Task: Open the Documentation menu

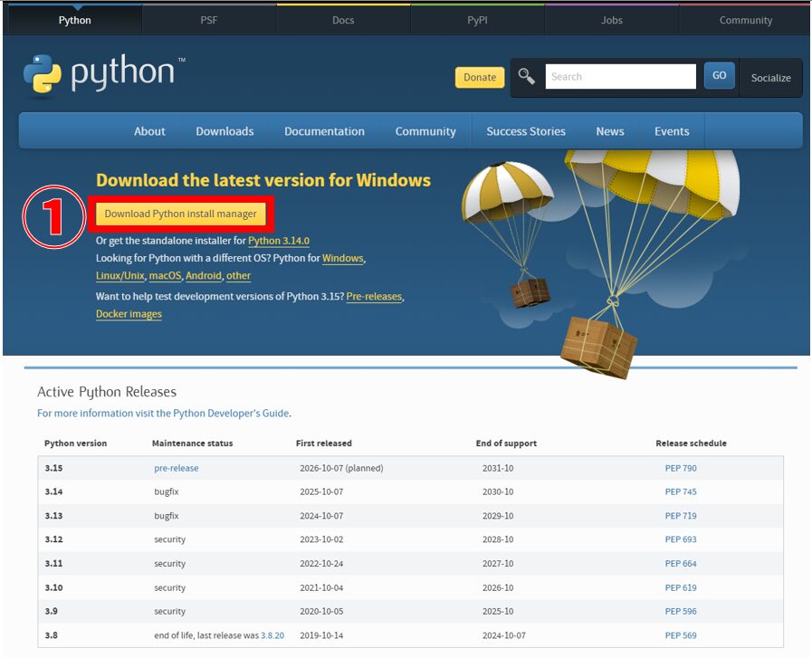Action: point(324,131)
